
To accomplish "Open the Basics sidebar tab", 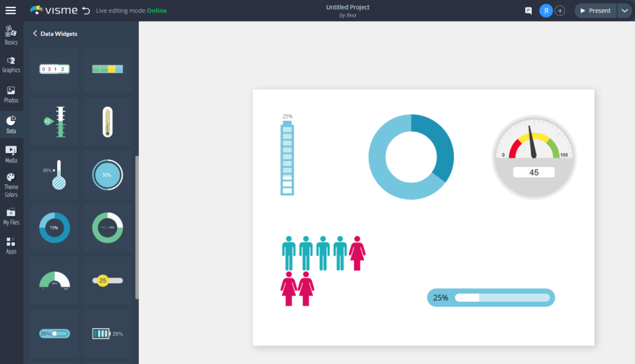I will point(11,35).
